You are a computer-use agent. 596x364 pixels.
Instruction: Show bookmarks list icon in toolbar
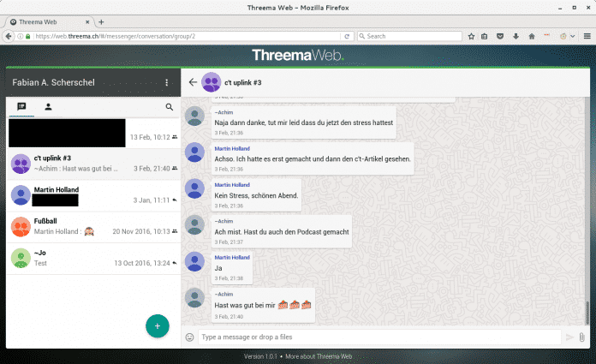(485, 36)
